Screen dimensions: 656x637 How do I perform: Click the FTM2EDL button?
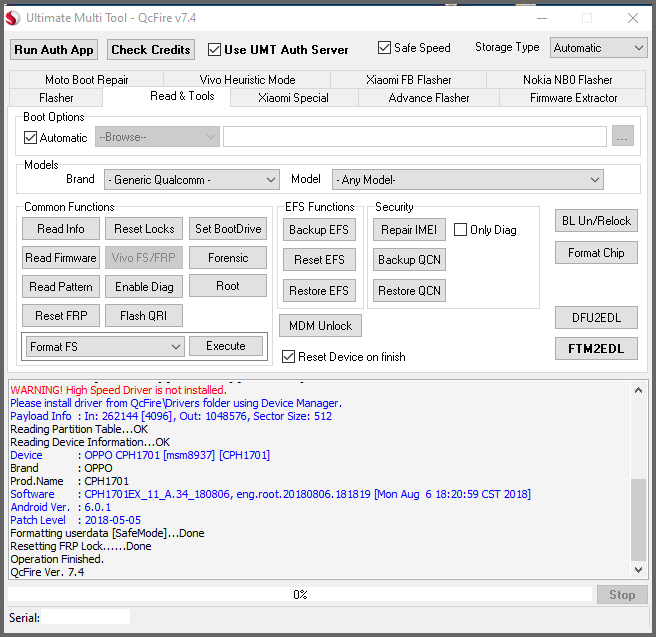pos(596,348)
